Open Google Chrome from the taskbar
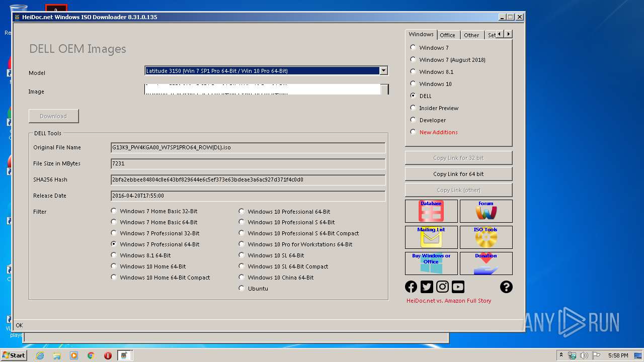Viewport: 644px width, 362px height. click(x=91, y=355)
